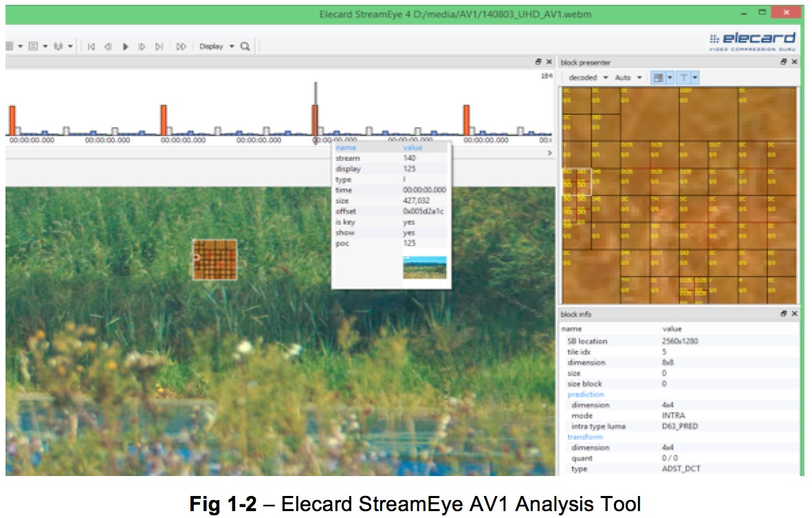This screenshot has width=812, height=518.
Task: Undock the block presenter panel
Action: click(x=783, y=62)
